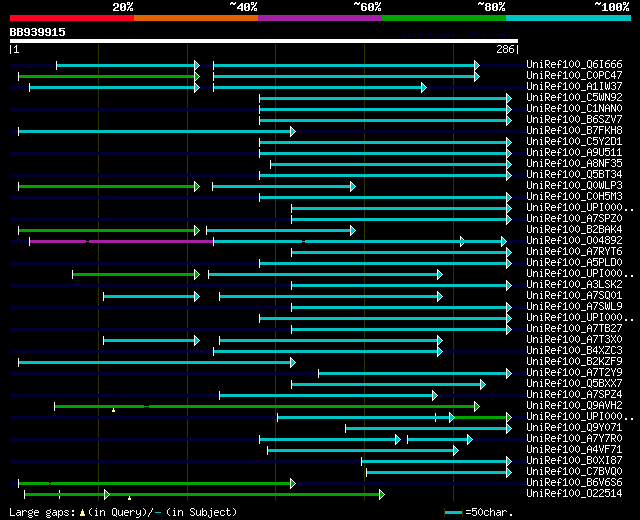This screenshot has width=640, height=520.
Task: Select the UniRef100_Q5BXX7 label
Action: (574, 384)
